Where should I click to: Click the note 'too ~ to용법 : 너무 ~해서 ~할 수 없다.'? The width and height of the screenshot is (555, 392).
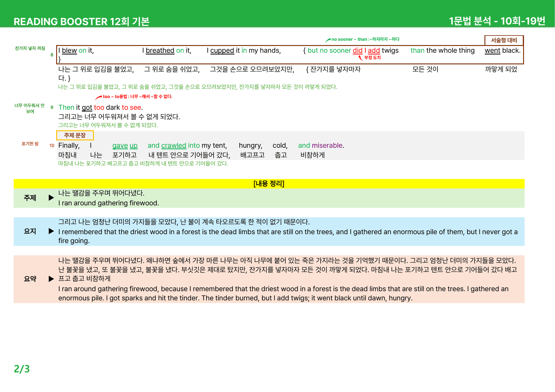click(138, 97)
